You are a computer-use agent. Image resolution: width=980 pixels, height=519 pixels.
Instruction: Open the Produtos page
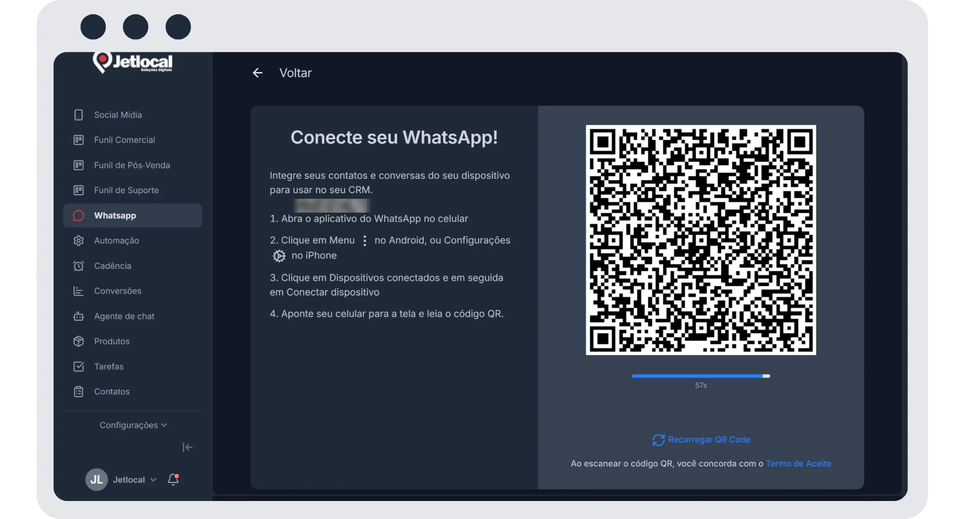tap(132, 341)
